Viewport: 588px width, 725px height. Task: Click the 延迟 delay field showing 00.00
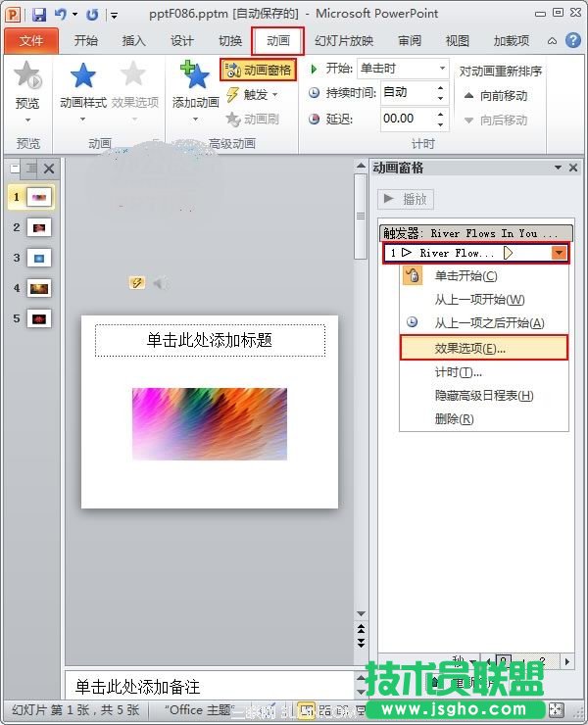pyautogui.click(x=407, y=119)
